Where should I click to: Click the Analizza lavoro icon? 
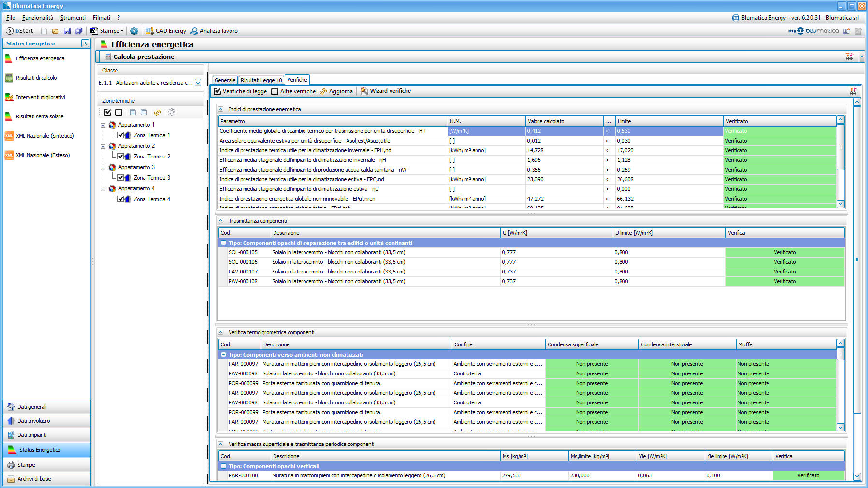click(194, 31)
